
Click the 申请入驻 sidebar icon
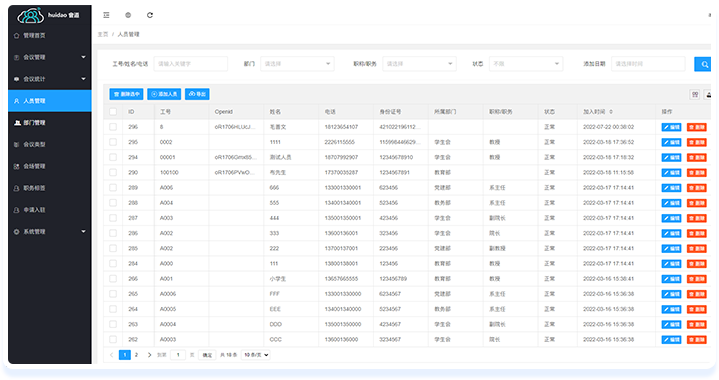point(17,210)
